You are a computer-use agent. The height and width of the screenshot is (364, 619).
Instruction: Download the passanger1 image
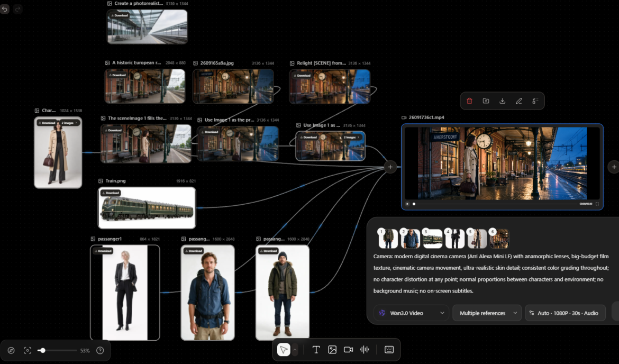pyautogui.click(x=103, y=251)
